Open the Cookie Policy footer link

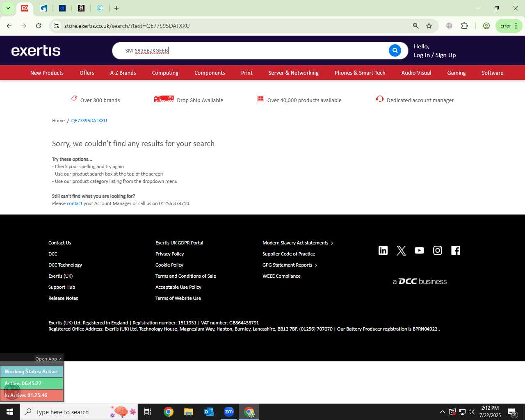coord(169,265)
